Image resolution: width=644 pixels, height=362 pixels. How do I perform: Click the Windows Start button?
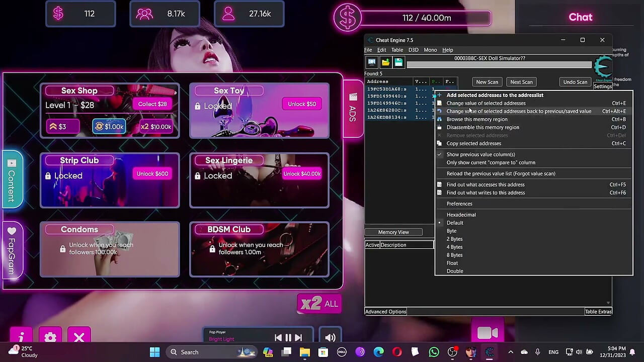click(x=154, y=352)
